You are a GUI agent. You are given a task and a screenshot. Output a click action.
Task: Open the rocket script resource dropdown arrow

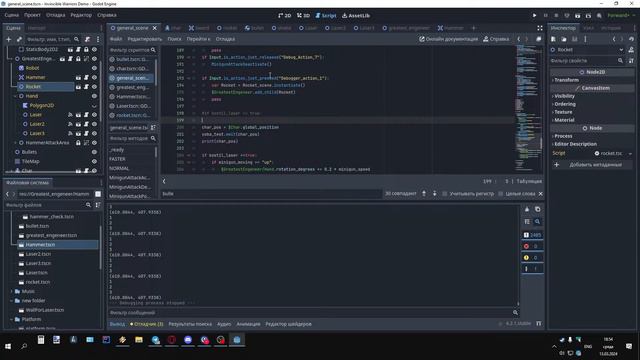(x=631, y=153)
